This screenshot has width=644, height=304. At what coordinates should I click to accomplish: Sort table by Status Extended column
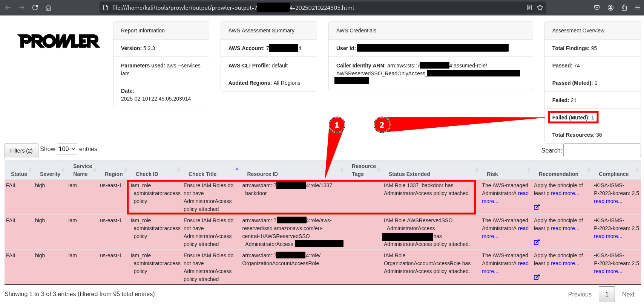[x=409, y=174]
